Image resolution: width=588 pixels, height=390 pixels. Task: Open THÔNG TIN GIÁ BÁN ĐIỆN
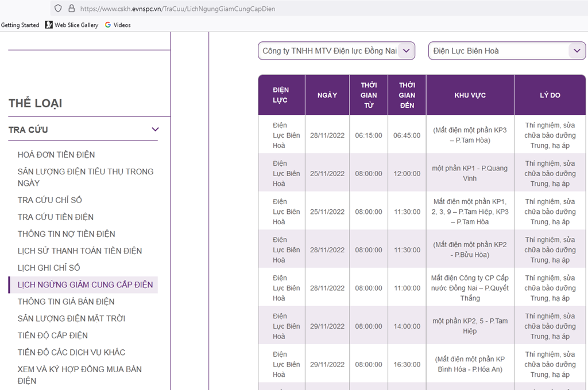click(66, 302)
